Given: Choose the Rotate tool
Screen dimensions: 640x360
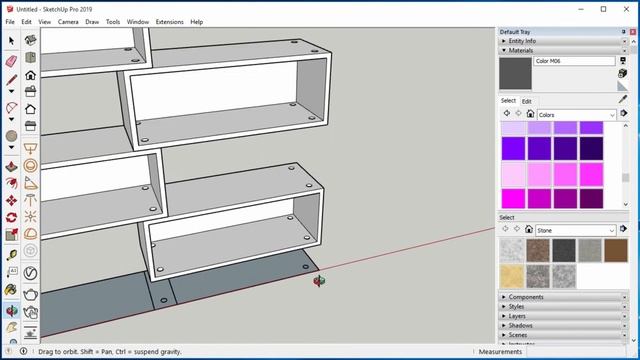Looking at the screenshot, I should (11, 217).
